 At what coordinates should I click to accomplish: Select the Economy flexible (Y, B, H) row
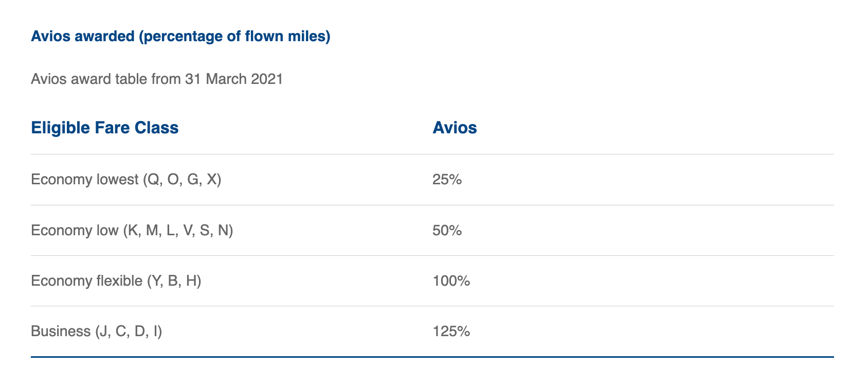tap(432, 281)
